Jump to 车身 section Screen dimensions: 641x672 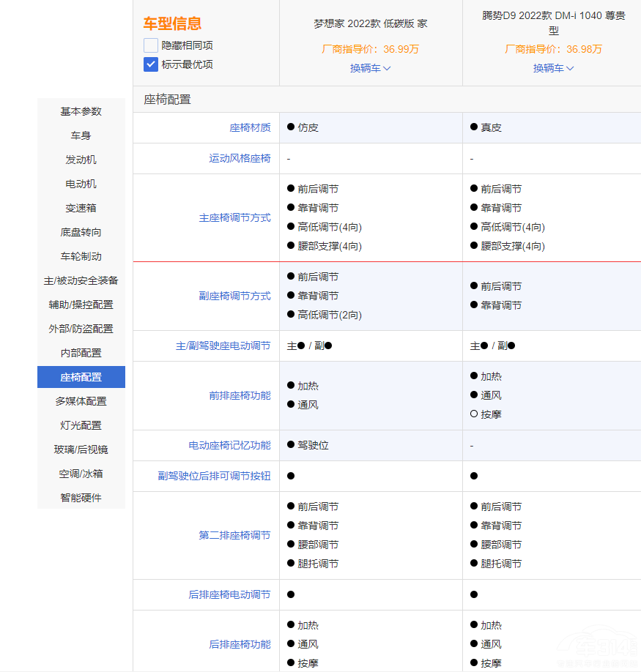coord(81,135)
